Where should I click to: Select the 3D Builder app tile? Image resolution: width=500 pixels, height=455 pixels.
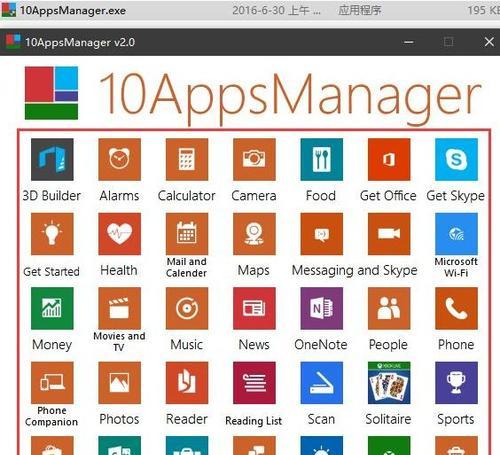point(52,159)
